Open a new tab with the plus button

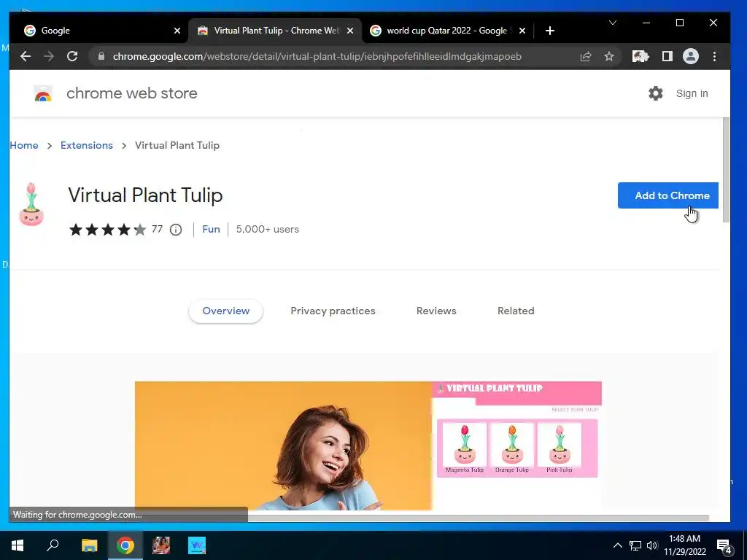[550, 31]
